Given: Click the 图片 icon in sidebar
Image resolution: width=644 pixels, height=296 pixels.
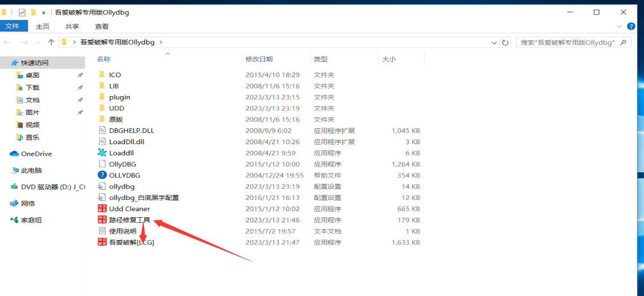Looking at the screenshot, I should click(19, 112).
